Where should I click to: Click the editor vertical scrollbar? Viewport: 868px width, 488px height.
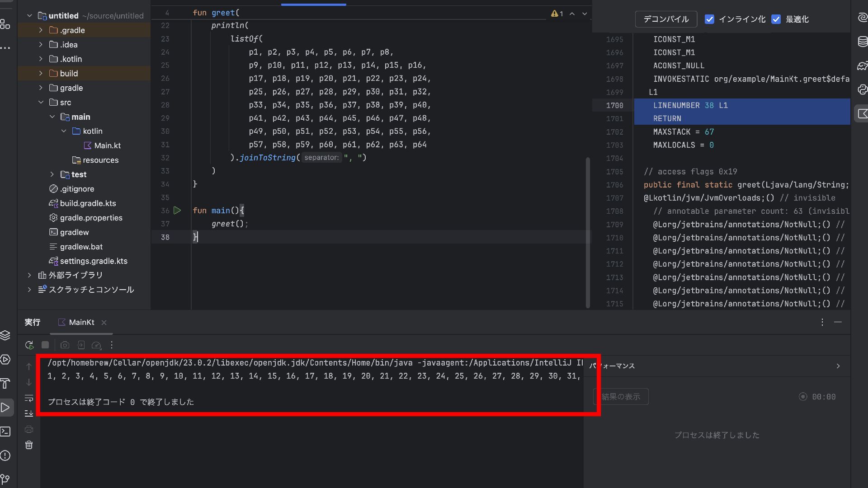(x=588, y=233)
